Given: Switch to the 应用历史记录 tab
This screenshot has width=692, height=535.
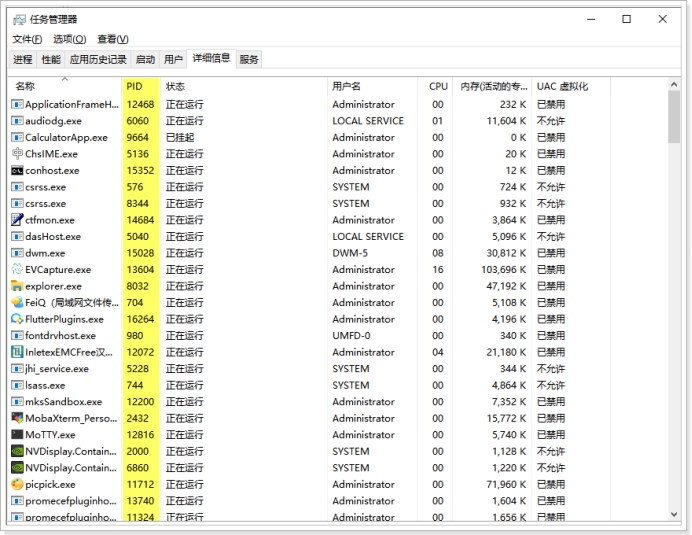Looking at the screenshot, I should point(98,60).
